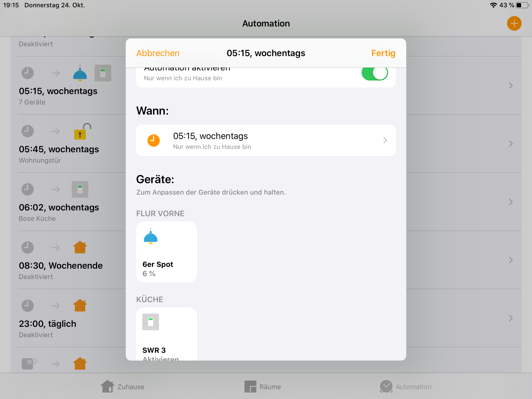Screen dimensions: 532x399
Task: Expand the 05:15 wochentags time trigger row
Action: pyautogui.click(x=266, y=141)
